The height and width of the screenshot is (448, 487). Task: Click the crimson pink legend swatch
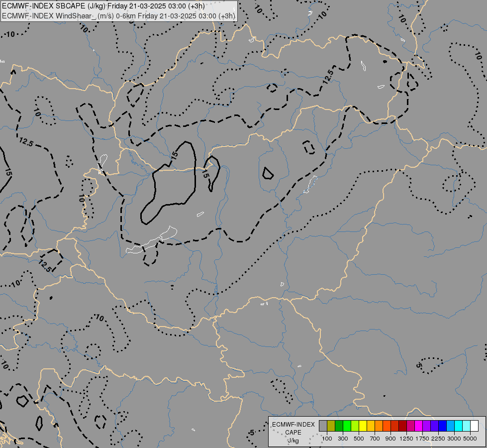click(410, 426)
